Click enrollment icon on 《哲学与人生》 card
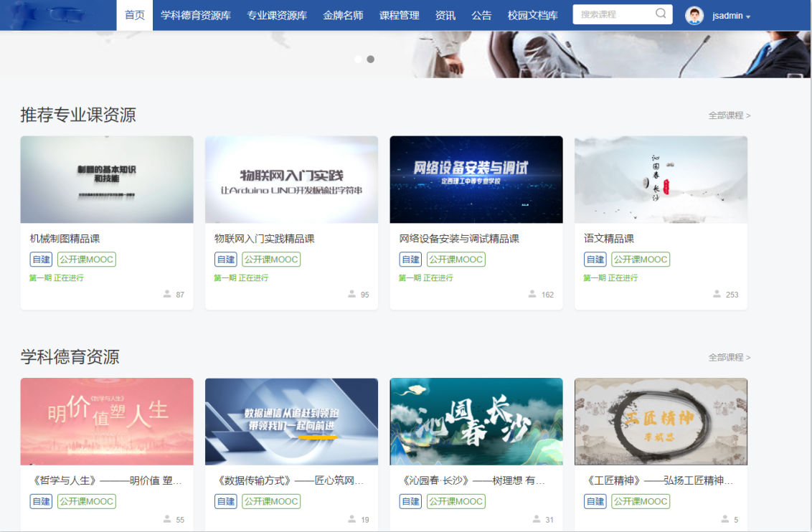Image resolution: width=812 pixels, height=532 pixels. tap(167, 519)
